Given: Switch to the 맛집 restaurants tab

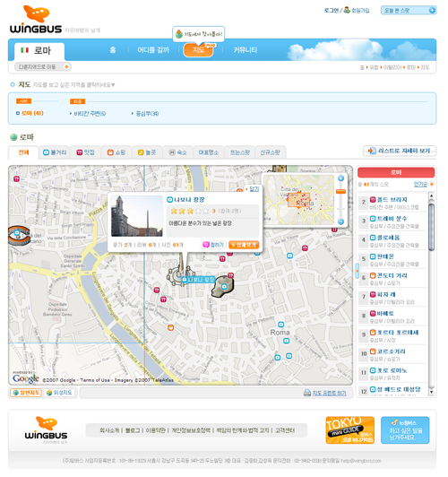Looking at the screenshot, I should click(x=85, y=152).
